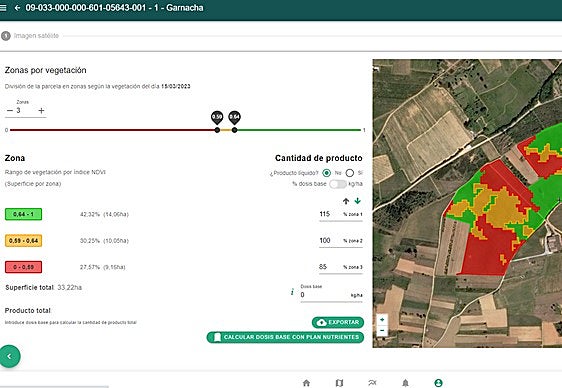Viewport: 562px width, 388px height.
Task: Click the yellow 0,59 - 0,64 zone swatch
Action: 23,241
